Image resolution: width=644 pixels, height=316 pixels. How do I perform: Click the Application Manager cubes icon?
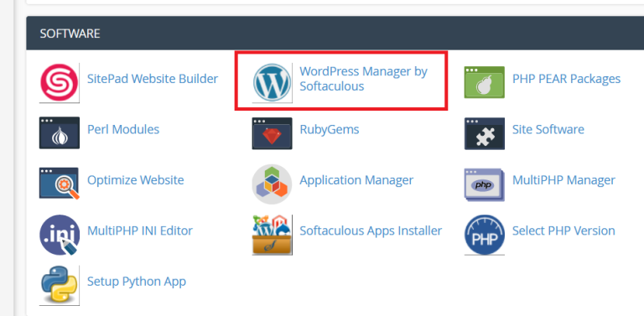272,184
